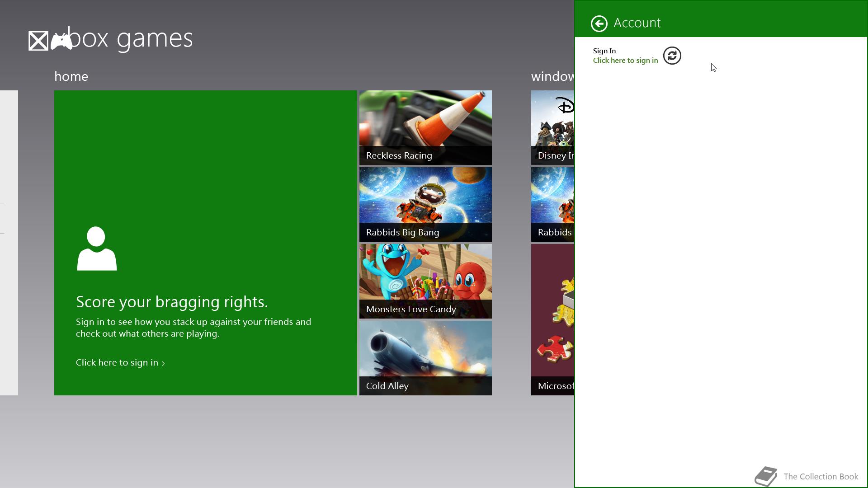
Task: Click the refresh sync icon beside Sign In
Action: point(672,56)
